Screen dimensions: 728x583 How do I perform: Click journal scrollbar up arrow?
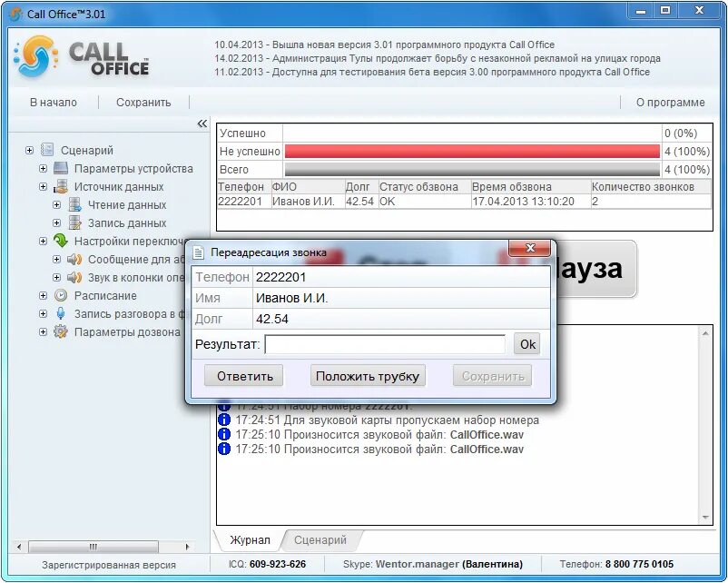coord(705,333)
